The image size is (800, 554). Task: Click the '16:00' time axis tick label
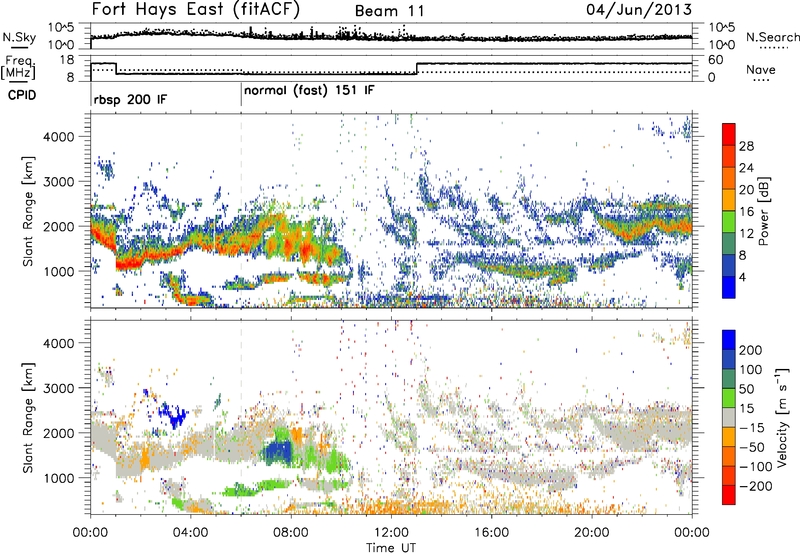click(x=491, y=533)
